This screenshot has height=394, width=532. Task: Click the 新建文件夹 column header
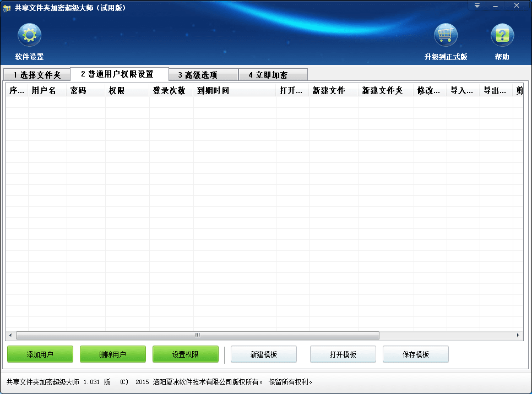point(386,91)
